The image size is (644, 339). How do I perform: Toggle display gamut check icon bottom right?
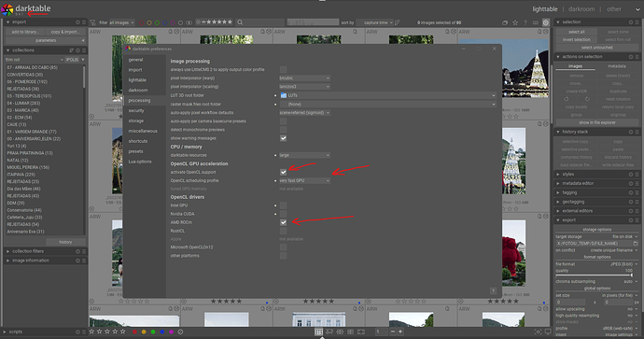[x=538, y=332]
